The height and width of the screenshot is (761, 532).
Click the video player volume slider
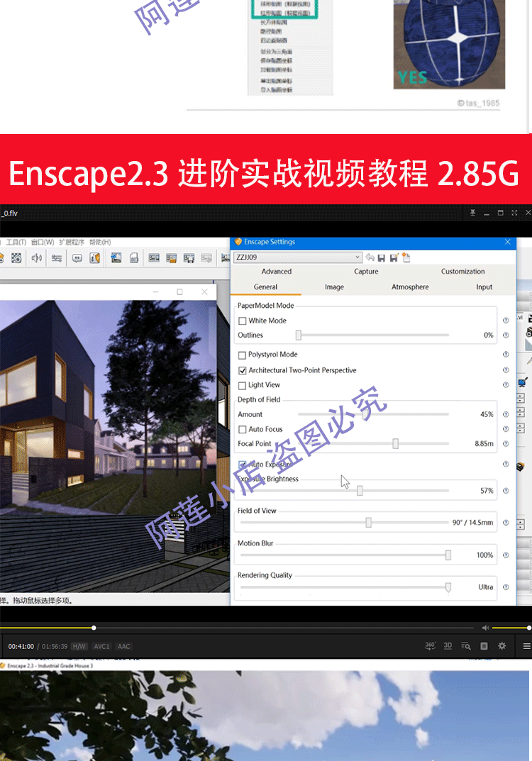[x=511, y=628]
